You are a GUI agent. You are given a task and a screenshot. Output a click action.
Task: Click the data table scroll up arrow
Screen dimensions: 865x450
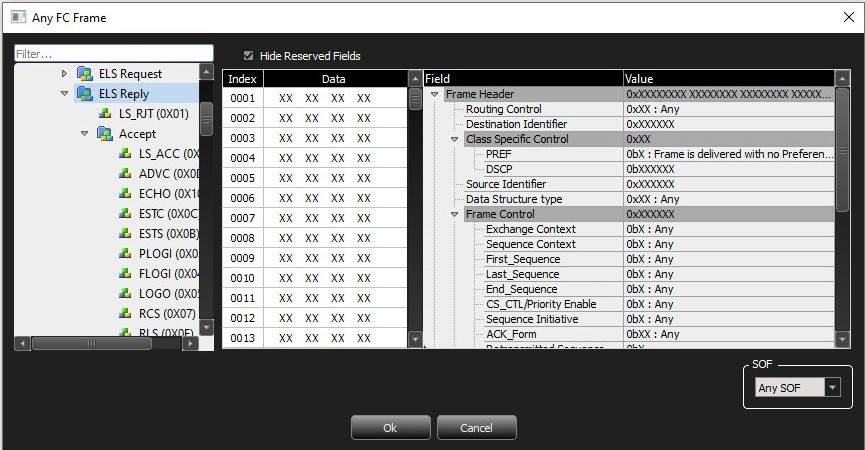[x=415, y=79]
